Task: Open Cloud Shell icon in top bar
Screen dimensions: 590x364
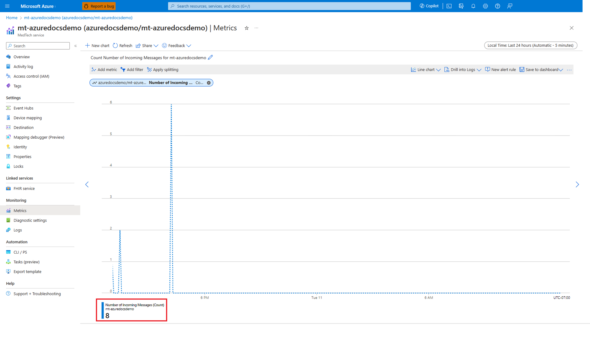Action: pyautogui.click(x=449, y=6)
